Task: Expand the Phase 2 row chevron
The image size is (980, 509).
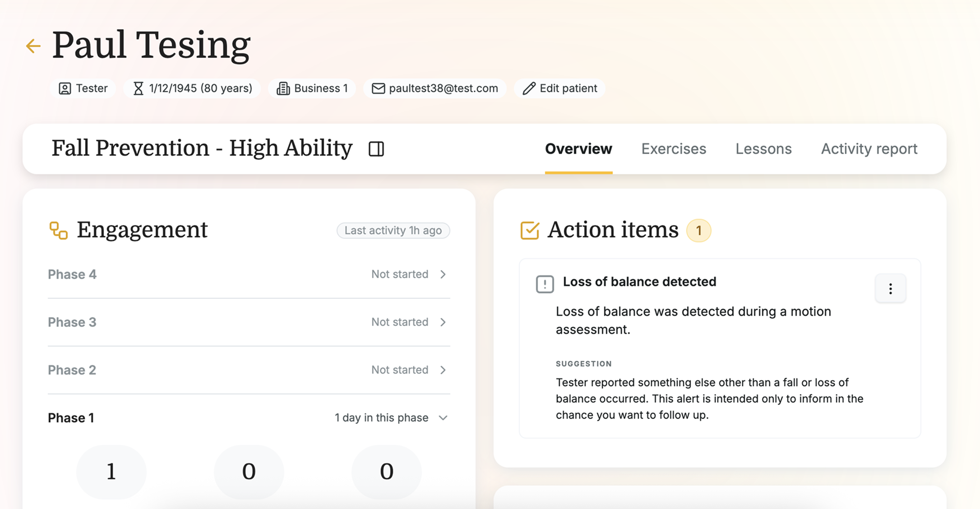Action: coord(443,370)
